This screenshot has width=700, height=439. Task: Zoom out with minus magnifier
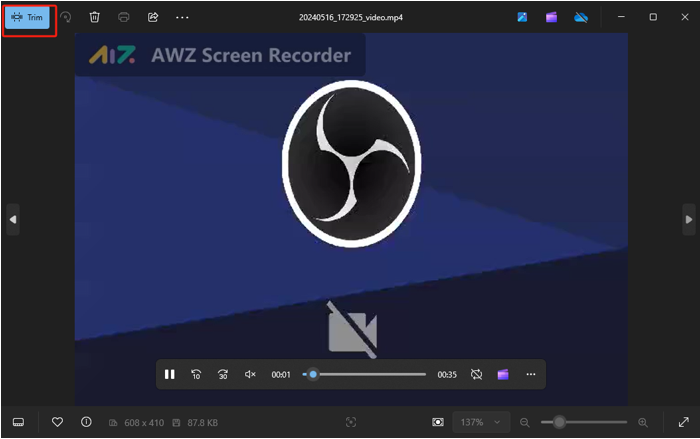tap(525, 422)
